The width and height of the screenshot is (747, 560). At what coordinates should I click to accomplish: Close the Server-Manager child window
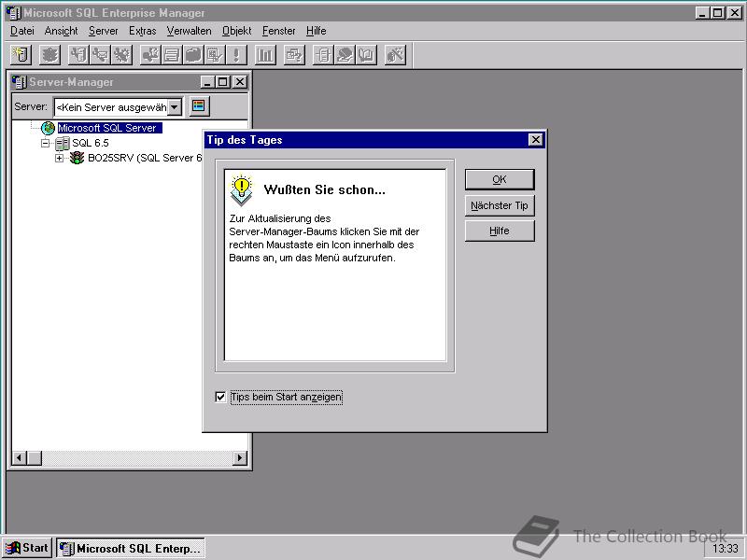click(240, 82)
